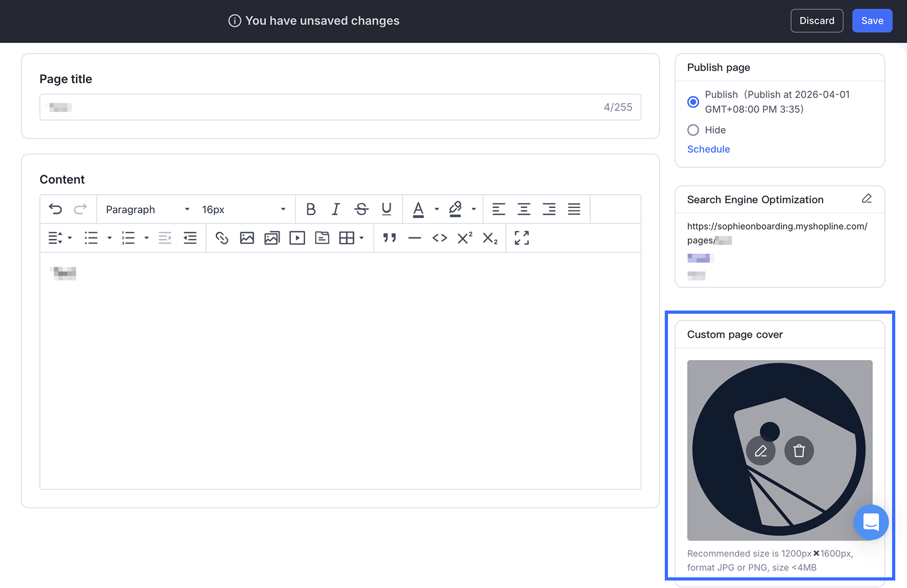Delete the custom page cover image

coord(799,451)
